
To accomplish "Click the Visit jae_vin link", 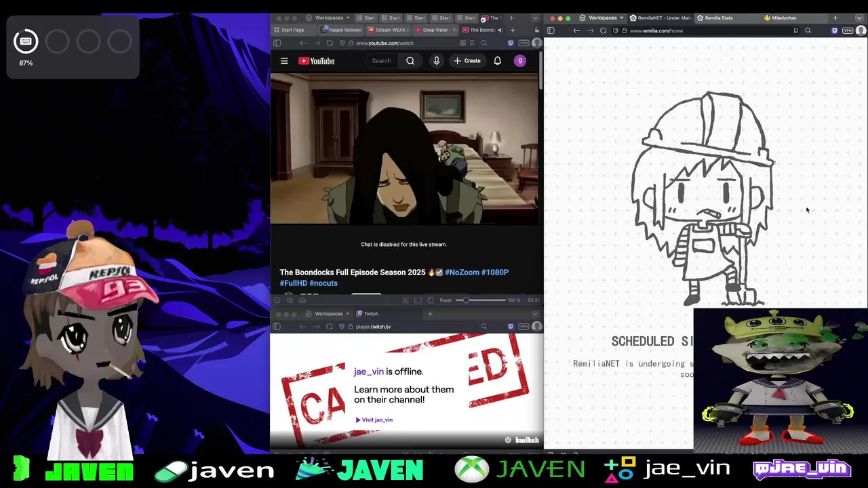I will [374, 420].
